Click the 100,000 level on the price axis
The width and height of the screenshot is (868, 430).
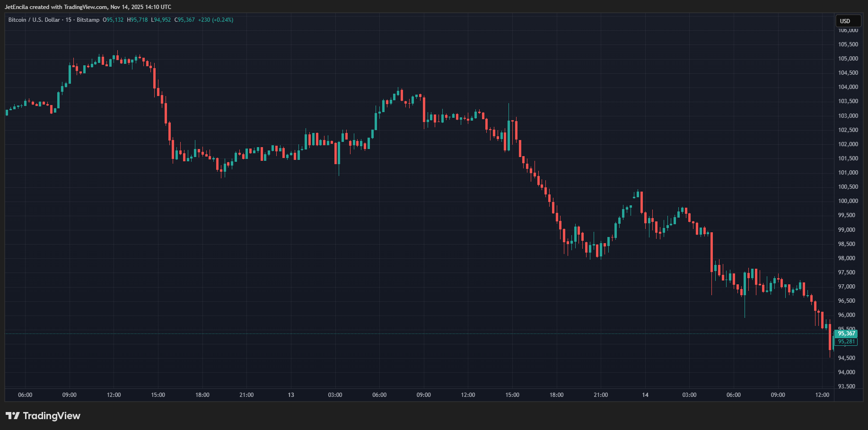point(848,201)
